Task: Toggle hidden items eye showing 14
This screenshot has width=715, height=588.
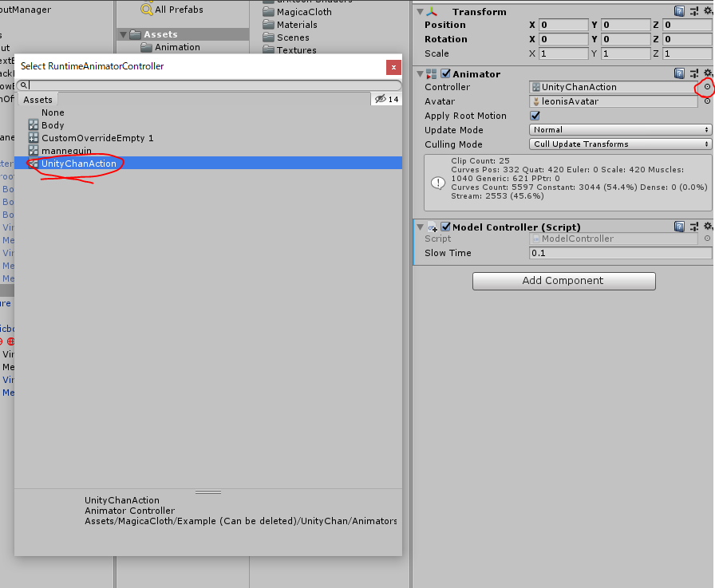Action: [387, 99]
